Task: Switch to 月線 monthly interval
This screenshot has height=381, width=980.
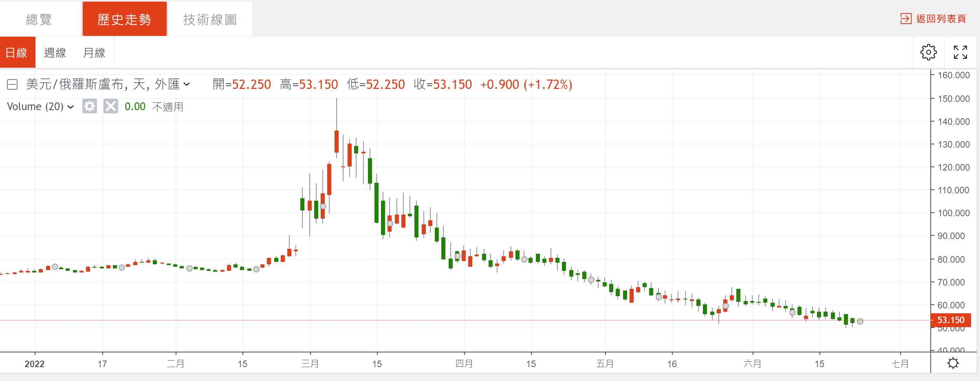Action: pyautogui.click(x=94, y=53)
